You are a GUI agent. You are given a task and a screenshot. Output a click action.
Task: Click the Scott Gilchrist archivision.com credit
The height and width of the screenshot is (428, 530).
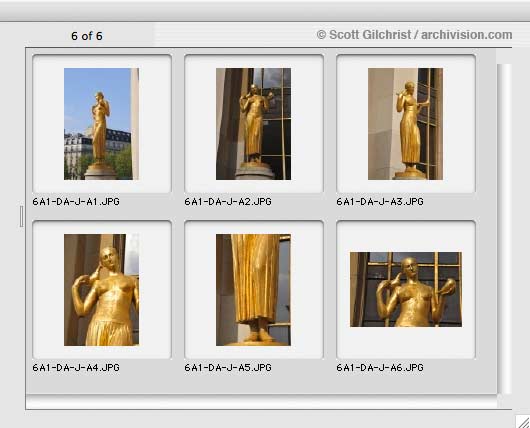click(414, 35)
